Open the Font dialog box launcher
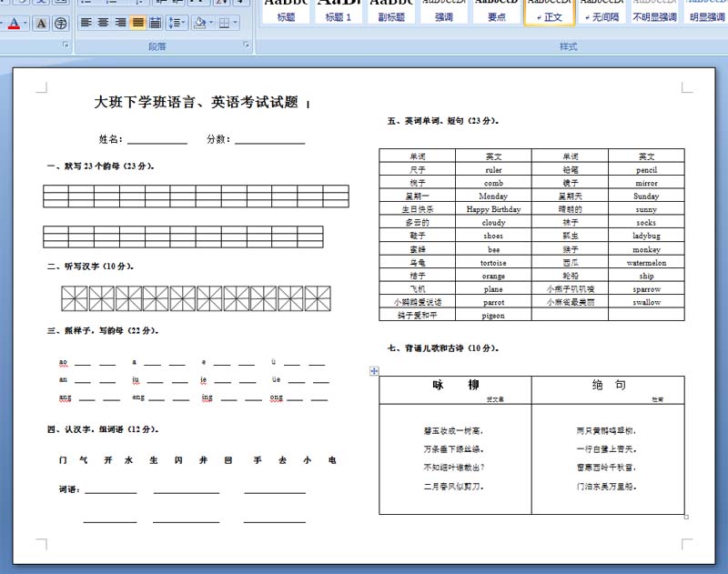Screen dimensions: 728x574 pyautogui.click(x=66, y=45)
